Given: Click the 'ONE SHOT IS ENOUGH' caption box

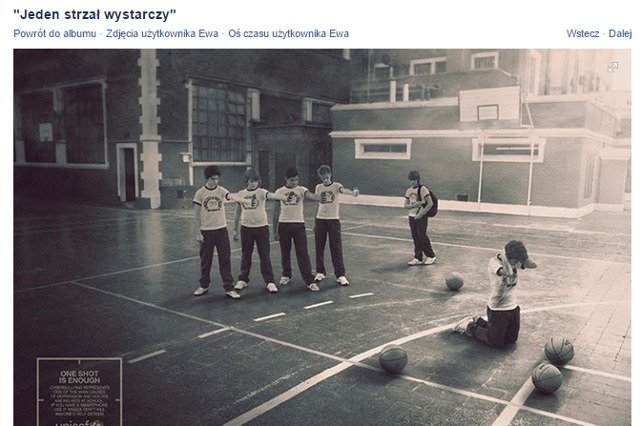Looking at the screenshot, I should click(x=80, y=392).
